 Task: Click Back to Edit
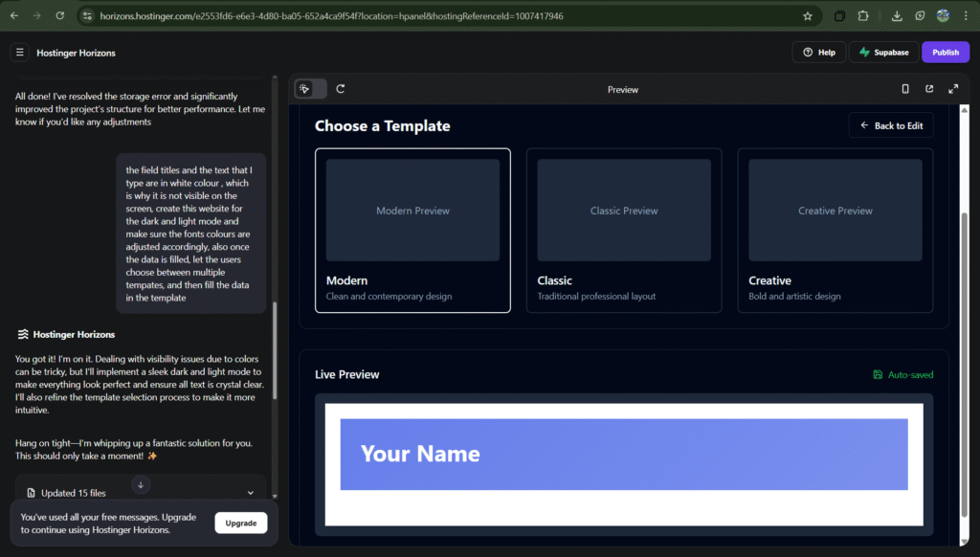click(890, 125)
